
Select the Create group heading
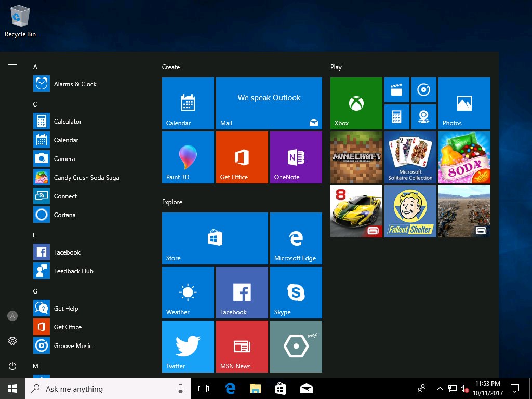(170, 67)
